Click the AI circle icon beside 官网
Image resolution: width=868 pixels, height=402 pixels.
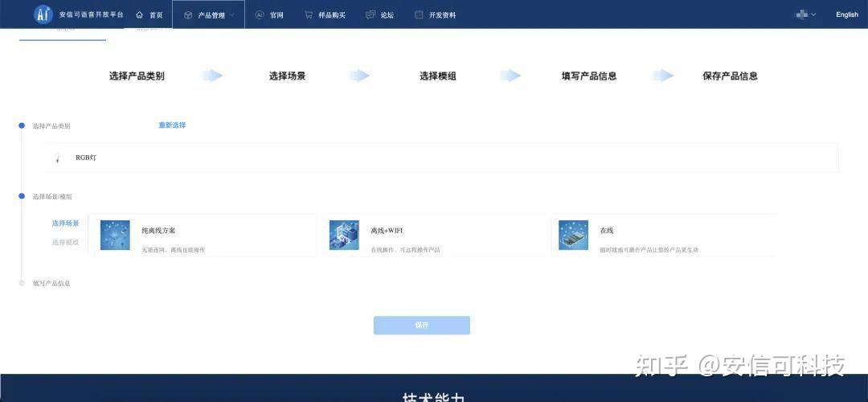point(259,15)
